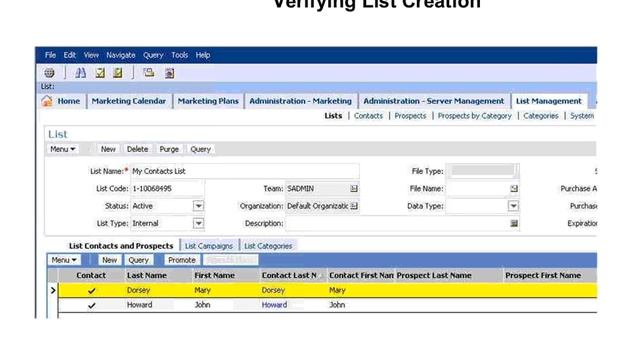Click the first name cell 'John'

(x=202, y=305)
